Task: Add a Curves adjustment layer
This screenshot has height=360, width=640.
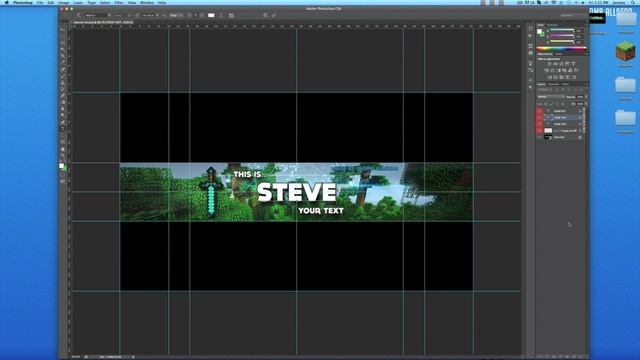Action: pos(561,64)
